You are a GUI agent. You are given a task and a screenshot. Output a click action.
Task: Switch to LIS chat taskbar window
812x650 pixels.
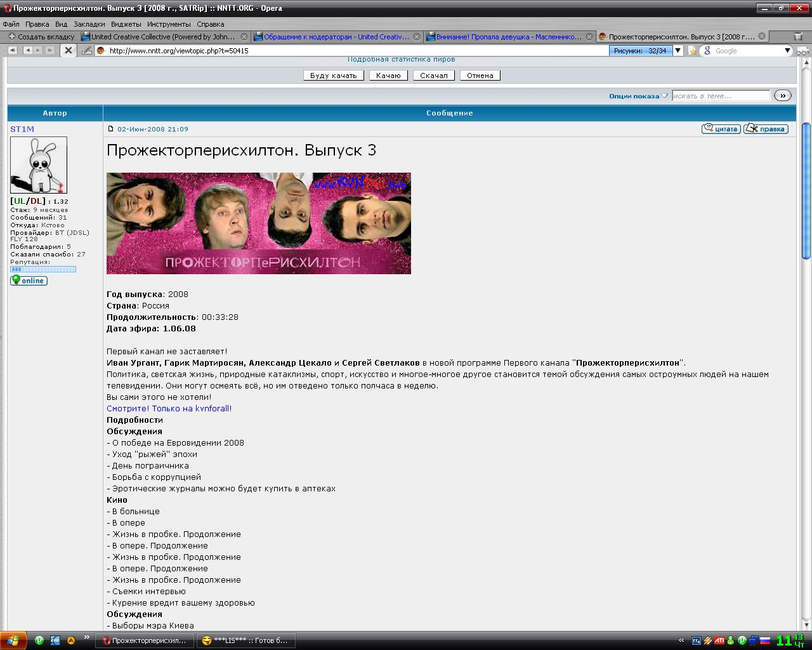point(245,640)
